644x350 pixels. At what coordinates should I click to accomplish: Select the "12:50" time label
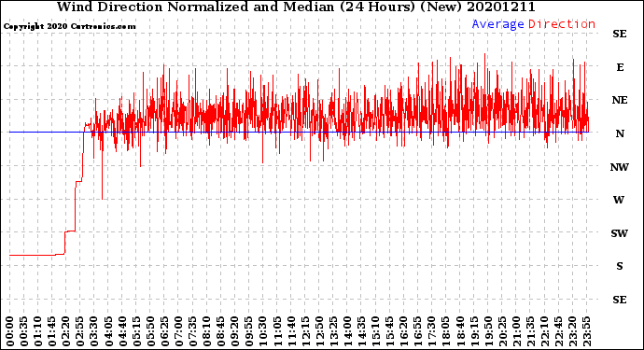pyautogui.click(x=319, y=331)
